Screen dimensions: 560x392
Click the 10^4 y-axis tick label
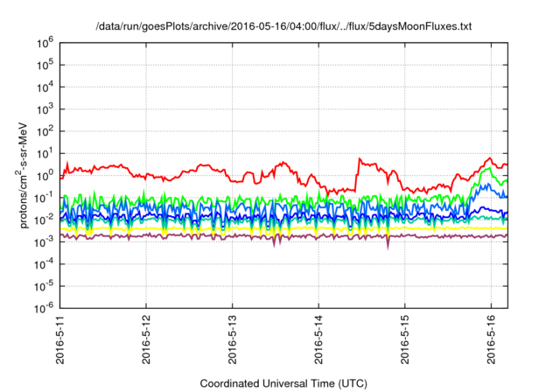(45, 87)
